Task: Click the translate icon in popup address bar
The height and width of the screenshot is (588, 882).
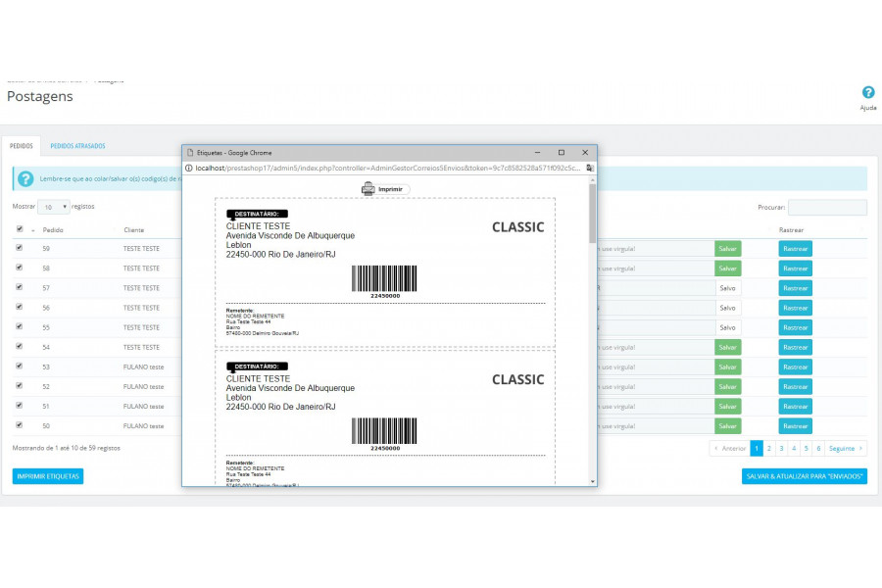Action: pyautogui.click(x=590, y=168)
